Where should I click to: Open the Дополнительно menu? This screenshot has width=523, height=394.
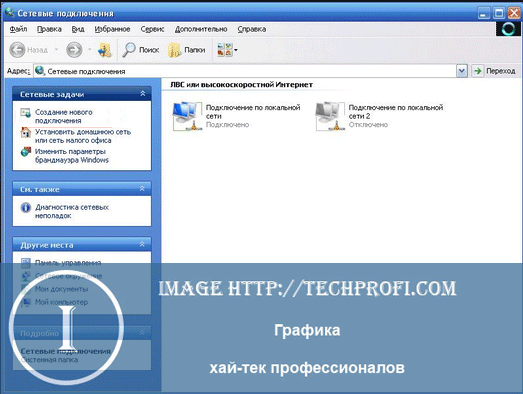click(201, 29)
